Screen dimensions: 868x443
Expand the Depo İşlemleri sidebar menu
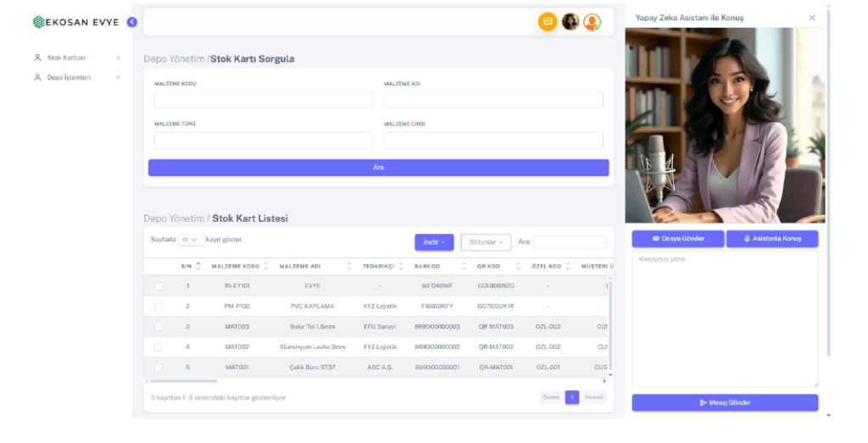click(76, 77)
